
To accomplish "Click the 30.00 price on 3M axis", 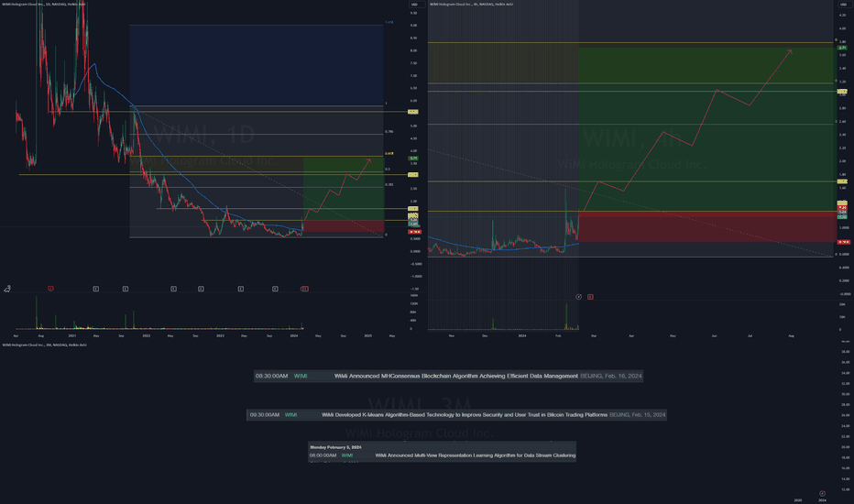I will click(845, 394).
